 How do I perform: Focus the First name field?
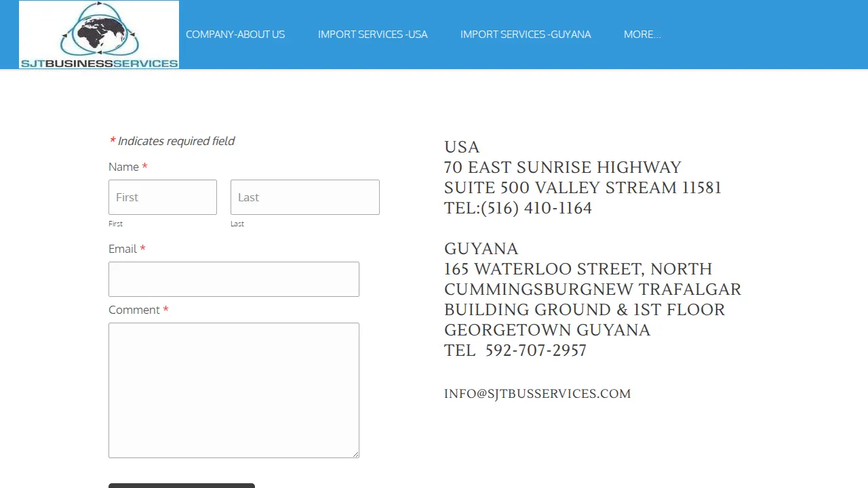pyautogui.click(x=163, y=197)
